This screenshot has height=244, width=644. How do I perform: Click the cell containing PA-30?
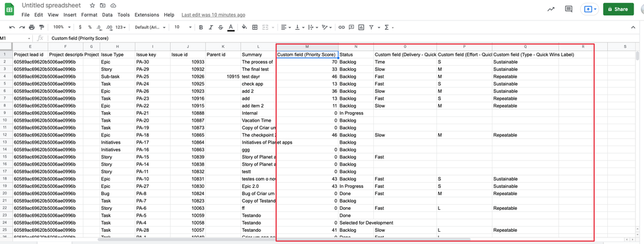[x=153, y=62]
